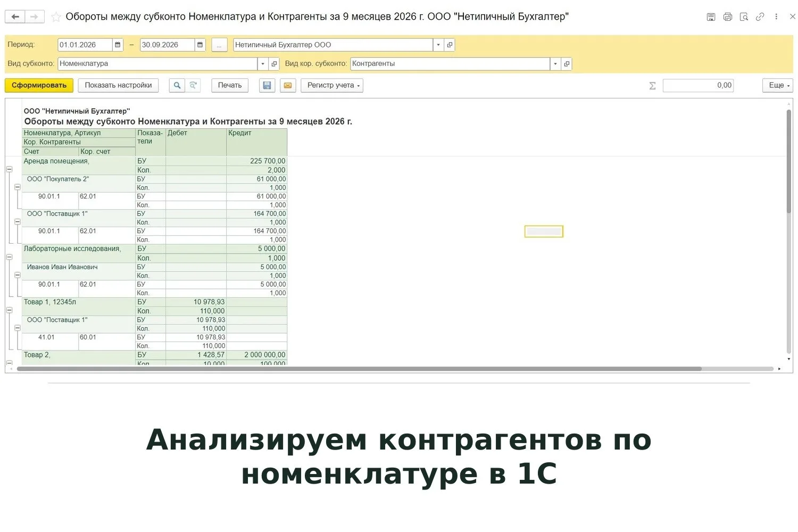Select debit cell 1 428,57 for Товар 2
This screenshot has height=532, width=798.
(x=196, y=355)
